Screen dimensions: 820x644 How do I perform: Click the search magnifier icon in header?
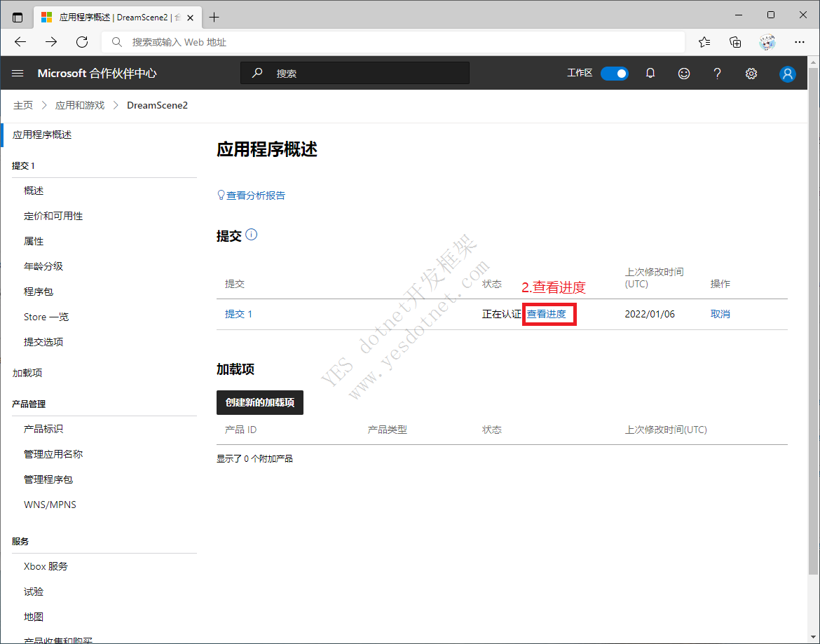(x=257, y=73)
